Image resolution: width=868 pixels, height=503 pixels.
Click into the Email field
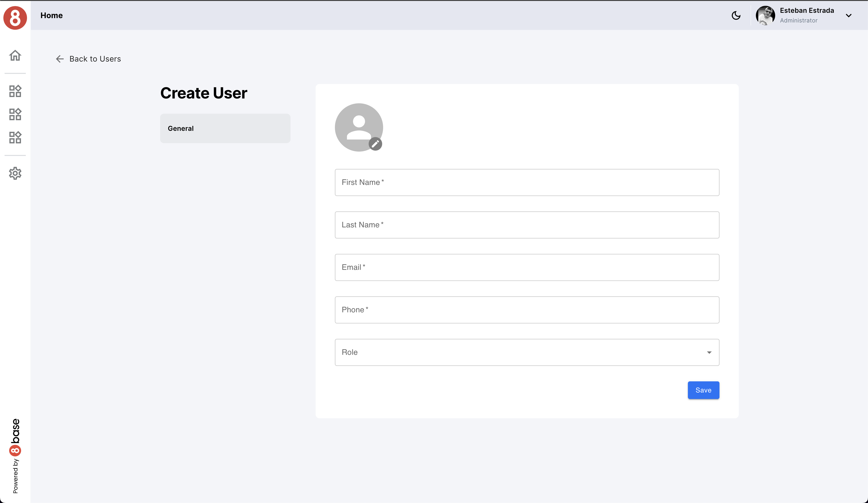coord(527,267)
